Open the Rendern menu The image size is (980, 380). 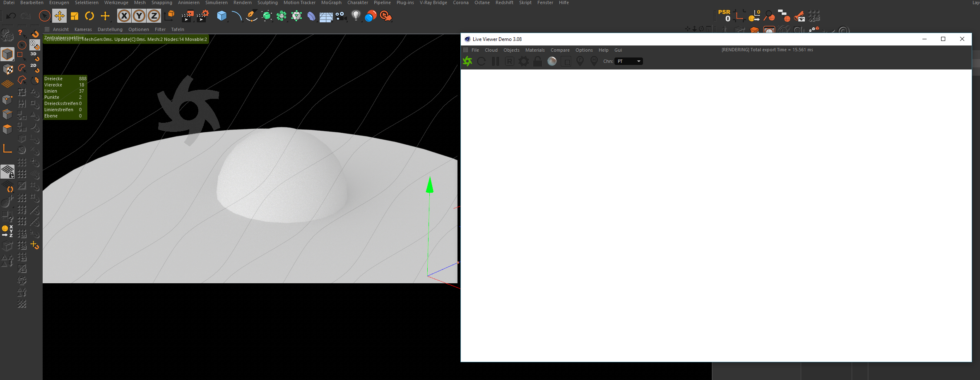click(243, 2)
